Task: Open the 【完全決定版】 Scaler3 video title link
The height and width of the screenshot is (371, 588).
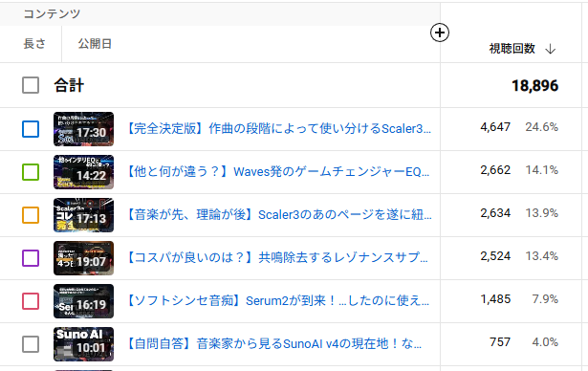Action: pyautogui.click(x=279, y=129)
